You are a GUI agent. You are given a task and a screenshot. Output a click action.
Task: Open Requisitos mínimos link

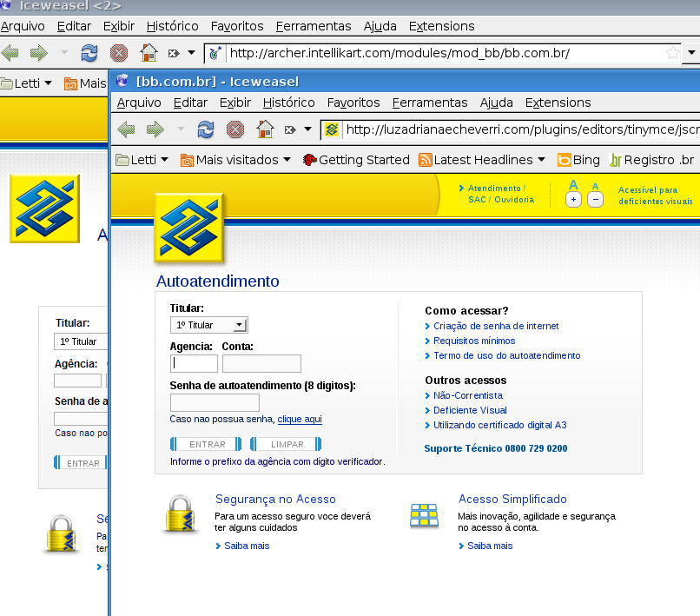click(474, 341)
